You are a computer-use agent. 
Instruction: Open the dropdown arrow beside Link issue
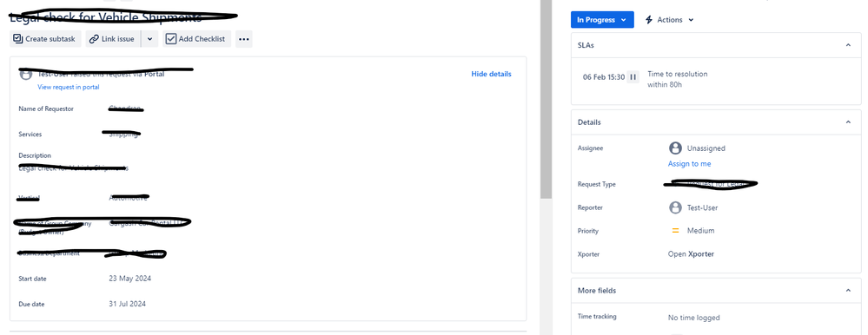(150, 39)
